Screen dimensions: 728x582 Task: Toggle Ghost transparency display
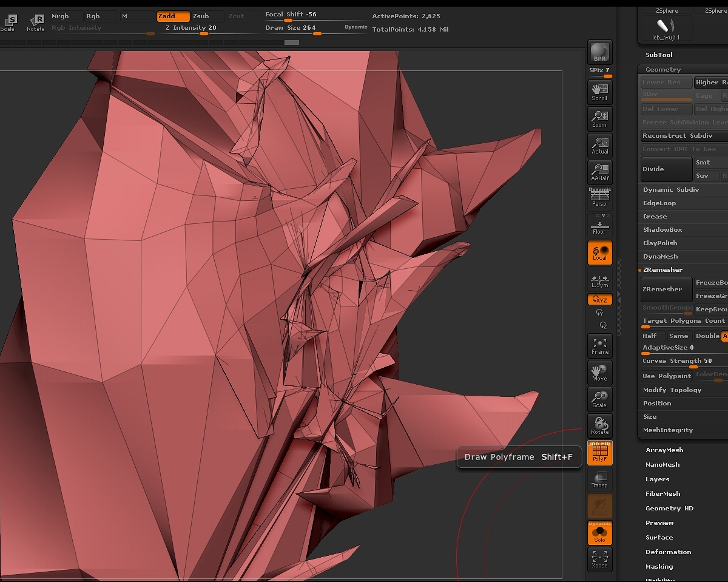click(x=600, y=506)
